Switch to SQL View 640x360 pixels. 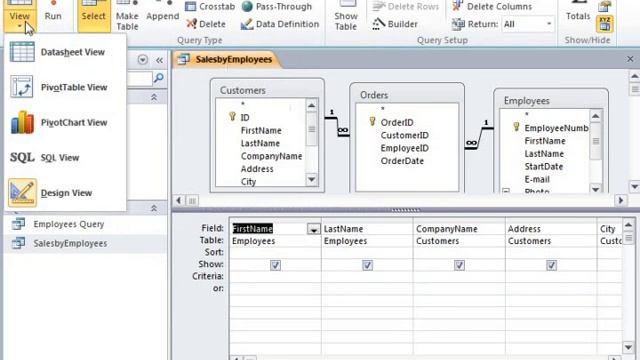[x=65, y=158]
